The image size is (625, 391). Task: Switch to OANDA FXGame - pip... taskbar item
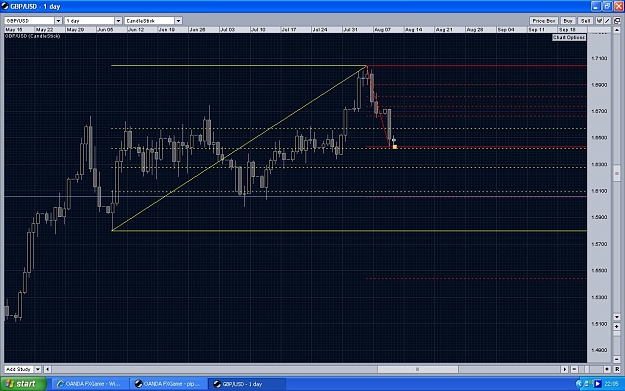tap(169, 384)
